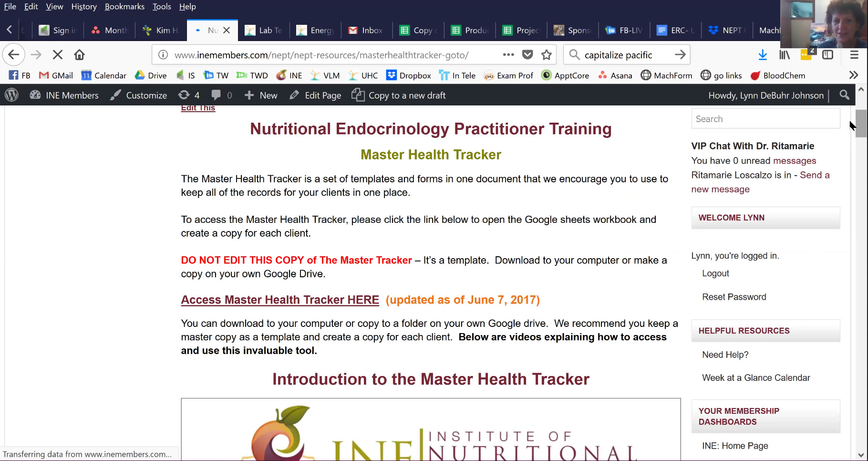868x461 pixels.
Task: Bookmark this page with star icon
Action: point(547,55)
